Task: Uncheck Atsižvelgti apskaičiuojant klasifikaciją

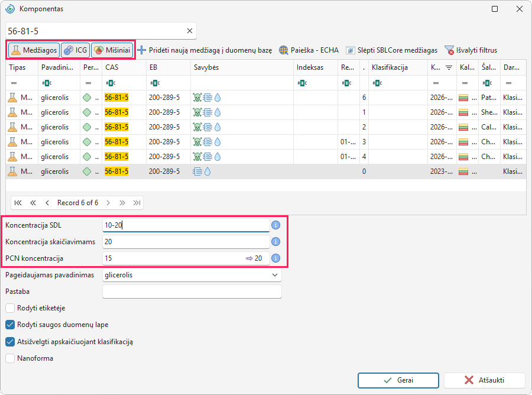Action: (x=10, y=342)
